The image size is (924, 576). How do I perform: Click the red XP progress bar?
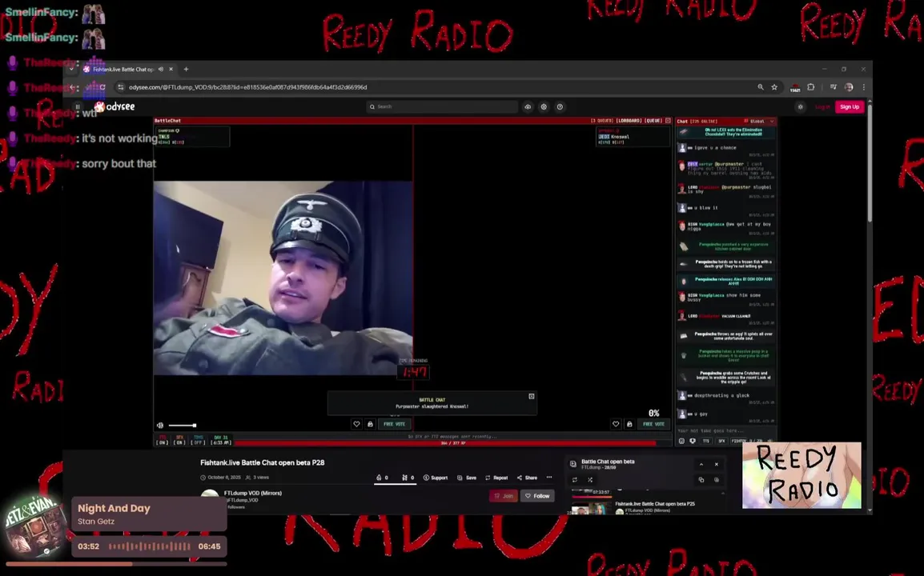(x=445, y=443)
